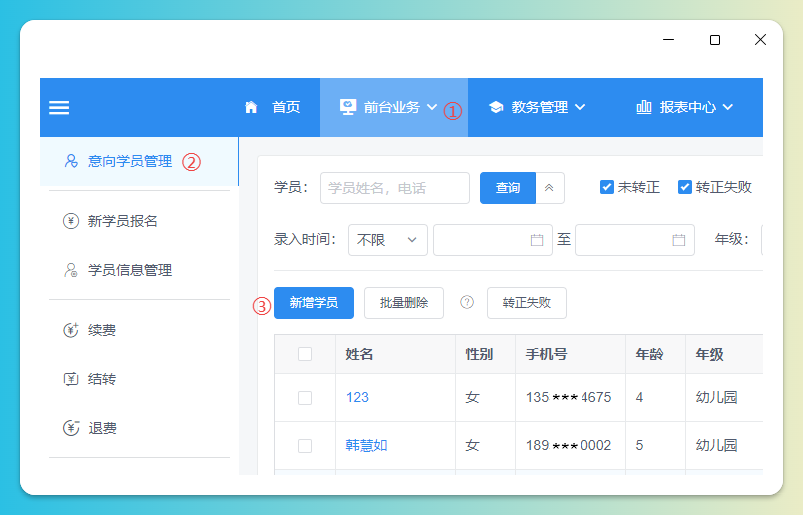Open student link 韩慧如
The image size is (803, 515).
pos(366,445)
